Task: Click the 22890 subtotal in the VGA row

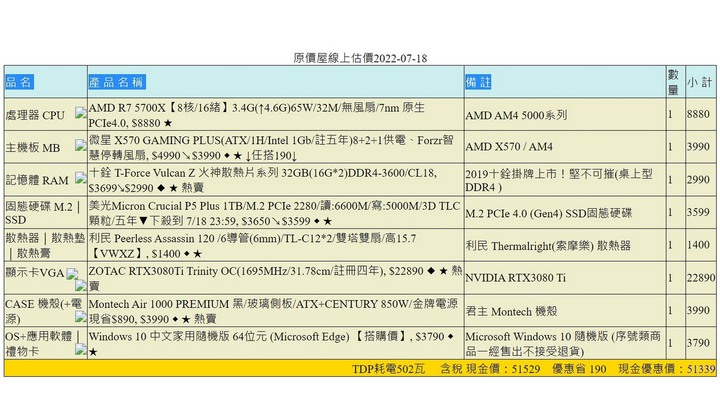Action: coord(701,277)
